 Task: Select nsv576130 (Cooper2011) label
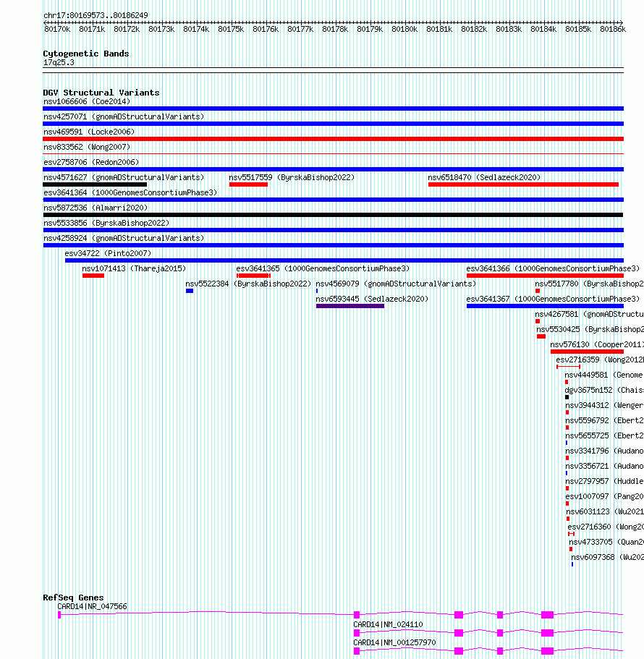pos(597,344)
